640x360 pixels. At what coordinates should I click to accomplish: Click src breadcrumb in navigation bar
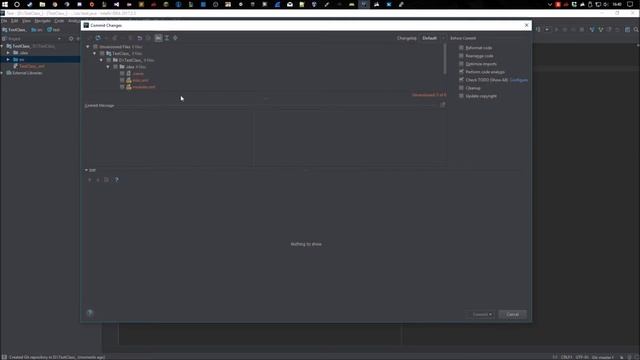click(x=37, y=30)
